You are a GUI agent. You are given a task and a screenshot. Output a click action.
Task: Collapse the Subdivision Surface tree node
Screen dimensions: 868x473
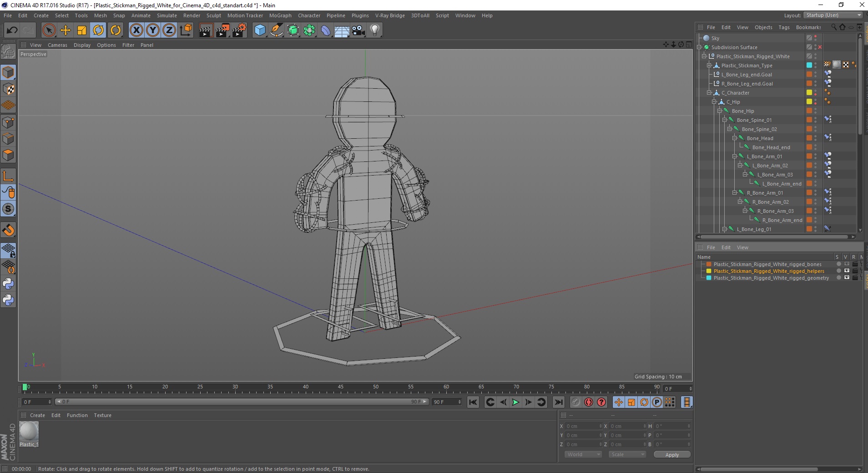pyautogui.click(x=700, y=47)
